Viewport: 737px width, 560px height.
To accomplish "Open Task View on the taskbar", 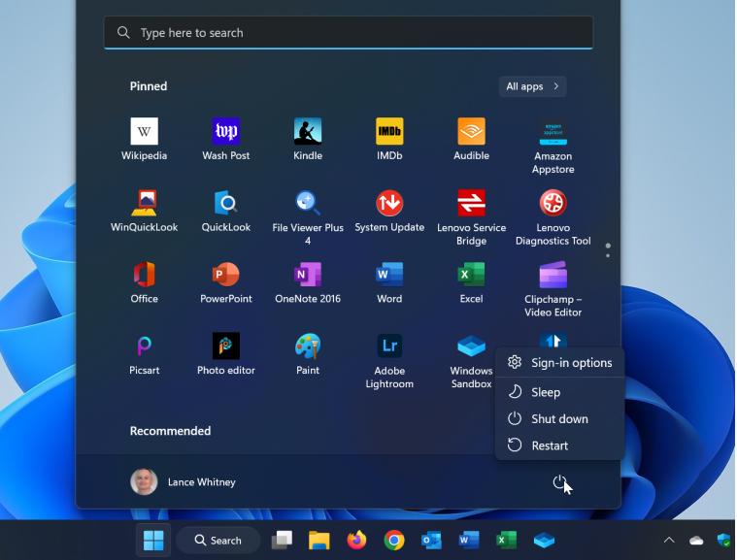I will (282, 541).
